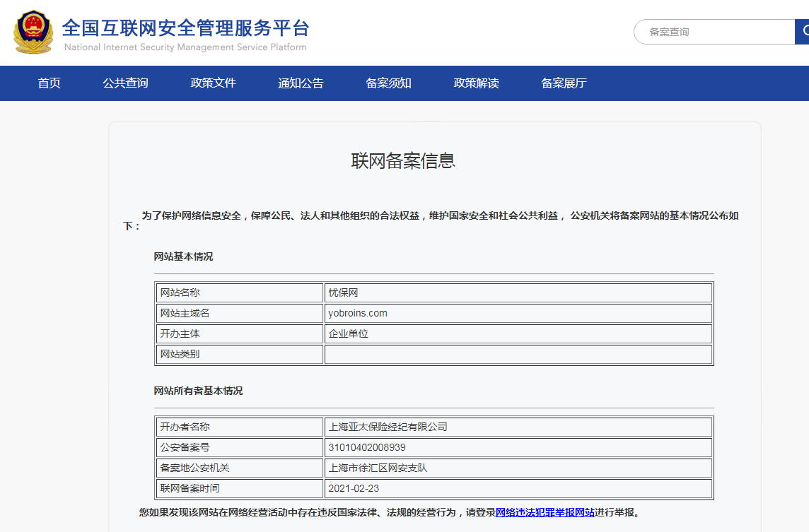Select record number 31010402008939

367,447
